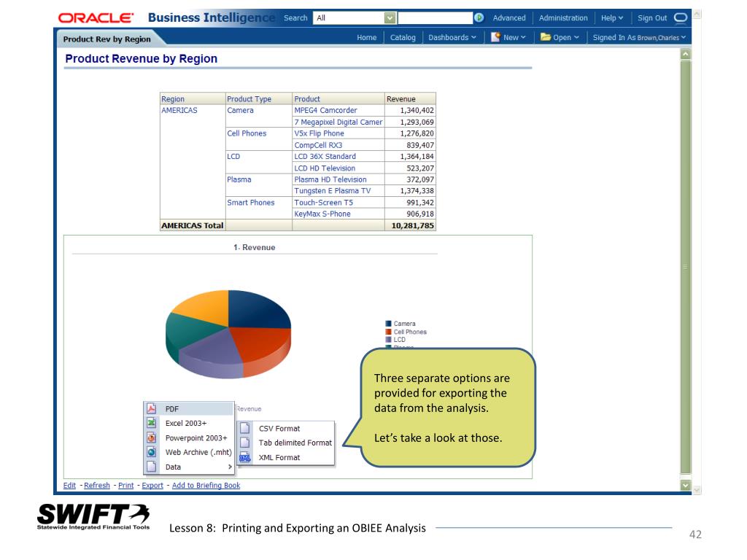Click the Powerpoint 2003+ icon
This screenshot has width=747, height=560.
pyautogui.click(x=152, y=437)
